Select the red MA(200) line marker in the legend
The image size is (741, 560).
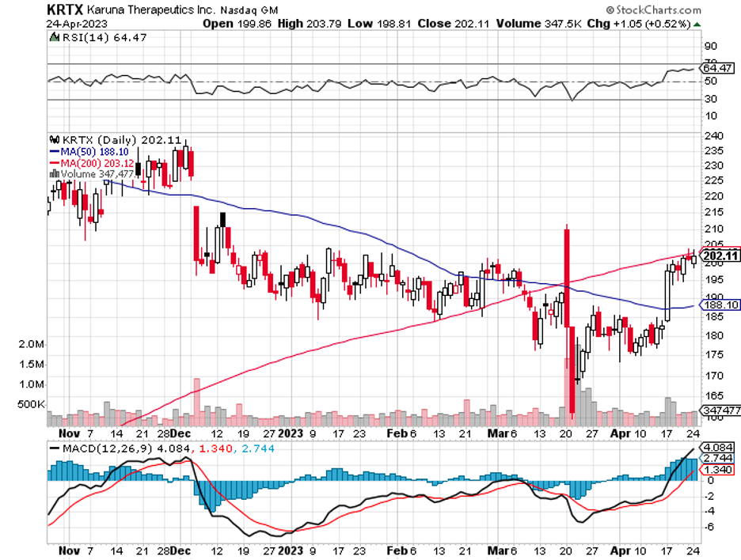55,163
